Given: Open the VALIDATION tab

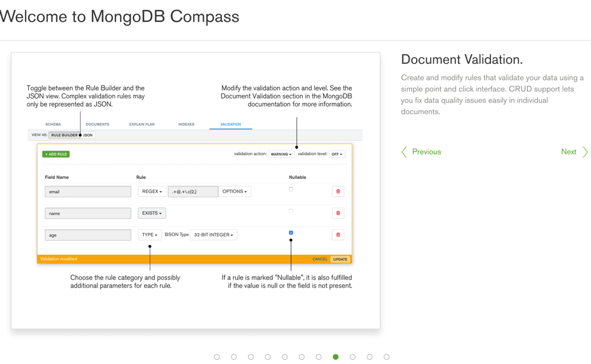Looking at the screenshot, I should click(230, 124).
